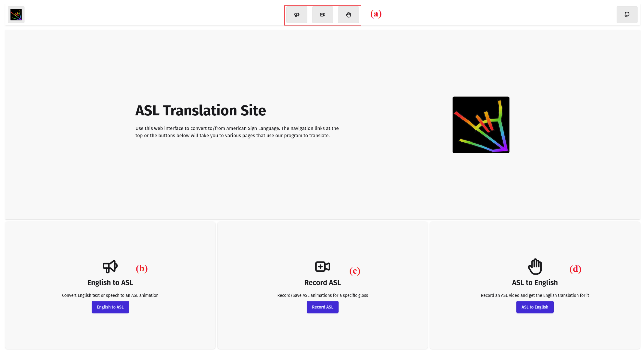Viewport: 644px width, 354px height.
Task: Click the text 'Record an ASL video' description
Action: pos(535,295)
